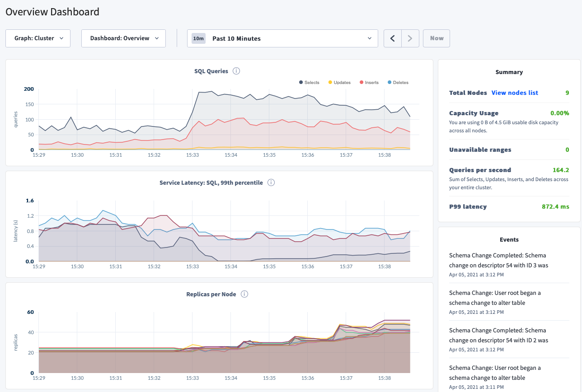Image resolution: width=582 pixels, height=392 pixels.
Task: Click the latest Schema Change Completed event
Action: pyautogui.click(x=498, y=260)
